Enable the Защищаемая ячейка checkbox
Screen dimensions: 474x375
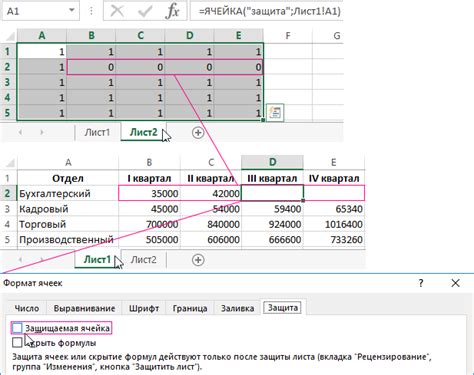coord(17,328)
